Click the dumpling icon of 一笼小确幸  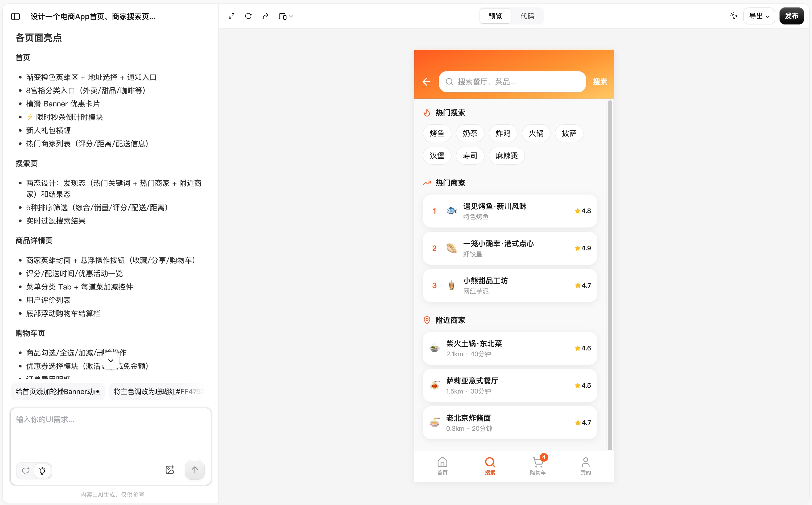coord(452,248)
